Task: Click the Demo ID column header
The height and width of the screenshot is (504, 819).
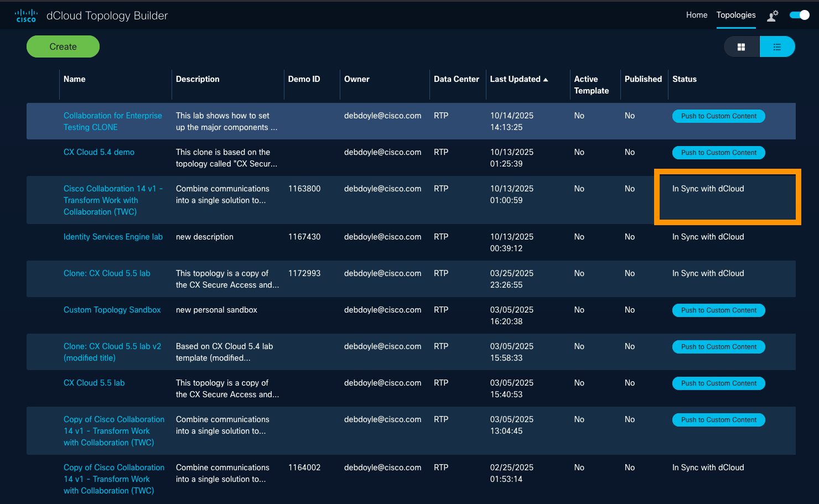Action: click(304, 79)
